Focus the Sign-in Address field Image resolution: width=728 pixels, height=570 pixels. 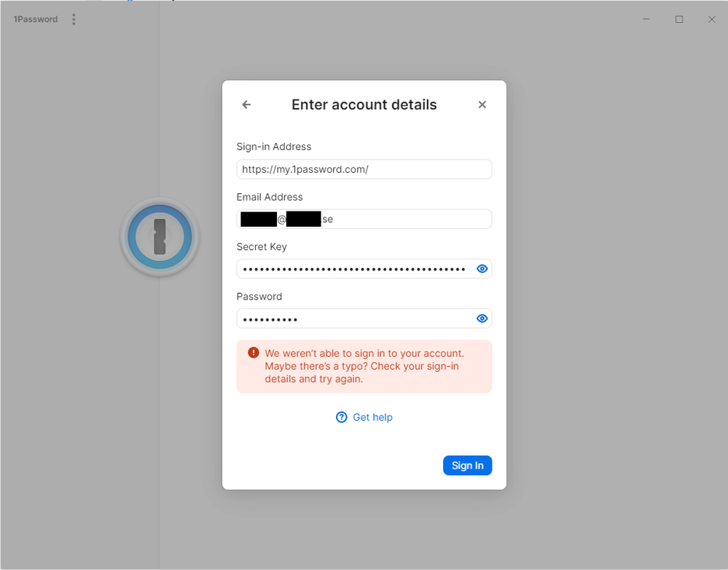pos(364,169)
